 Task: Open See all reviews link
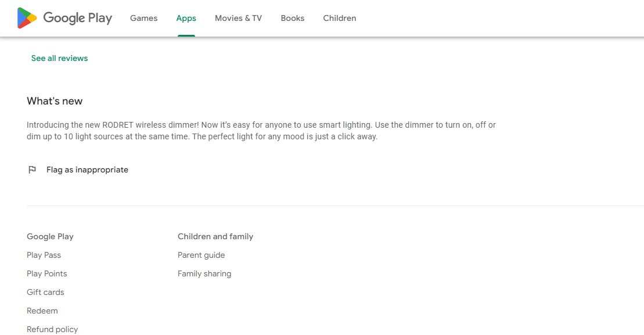click(59, 58)
